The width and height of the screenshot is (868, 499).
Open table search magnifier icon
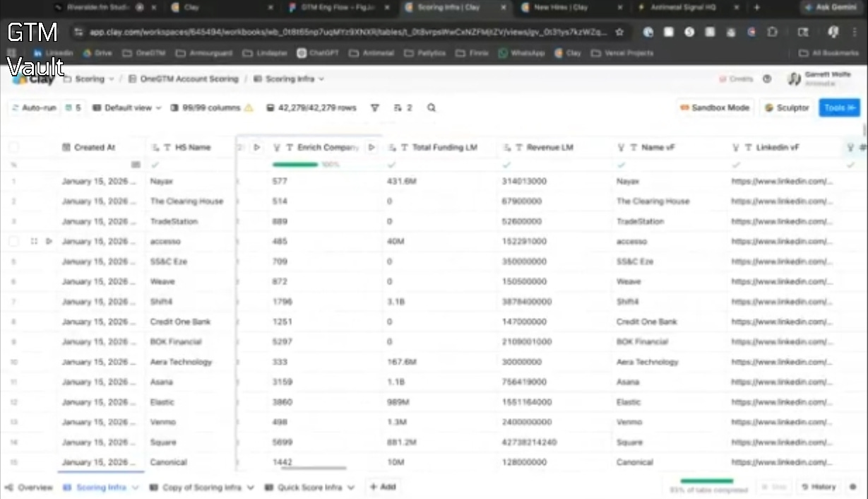pos(432,108)
